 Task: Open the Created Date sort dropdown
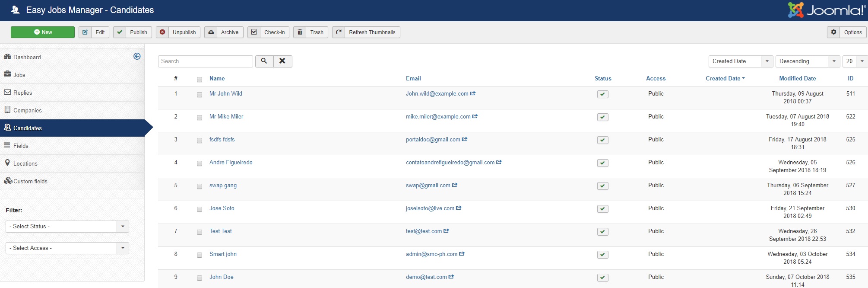741,61
